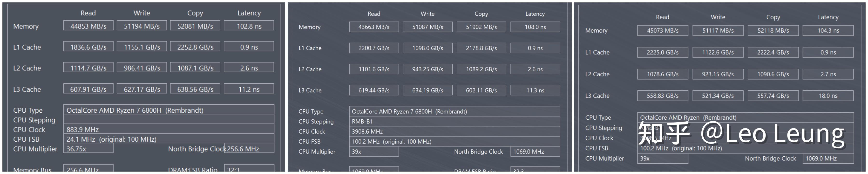Click the 256.6 MHz North Bridge Clock field
This screenshot has height=174, width=868.
click(x=249, y=149)
